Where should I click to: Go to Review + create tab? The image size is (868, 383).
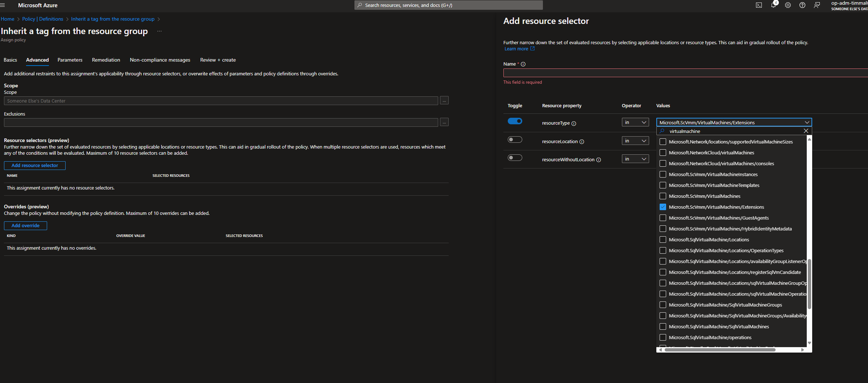click(218, 60)
